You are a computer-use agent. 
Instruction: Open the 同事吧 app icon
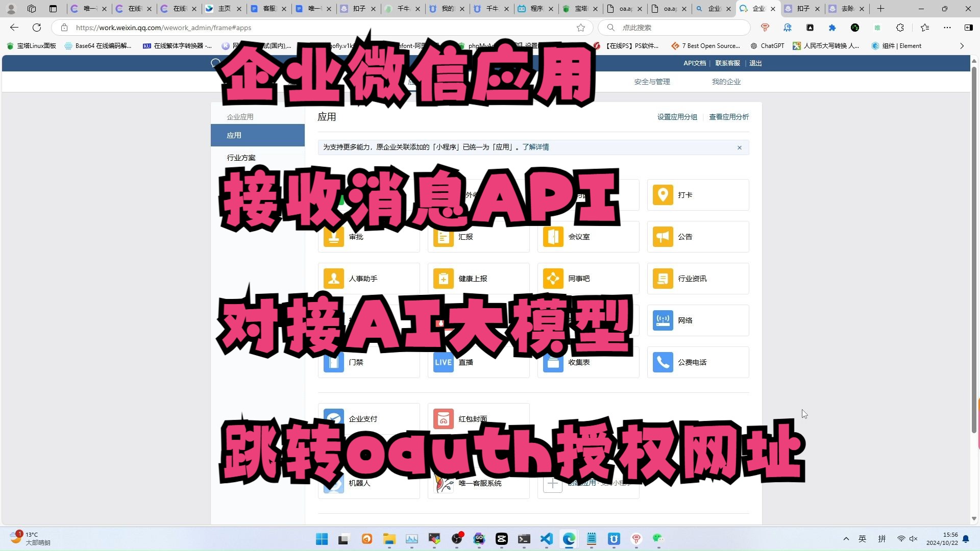pos(553,279)
